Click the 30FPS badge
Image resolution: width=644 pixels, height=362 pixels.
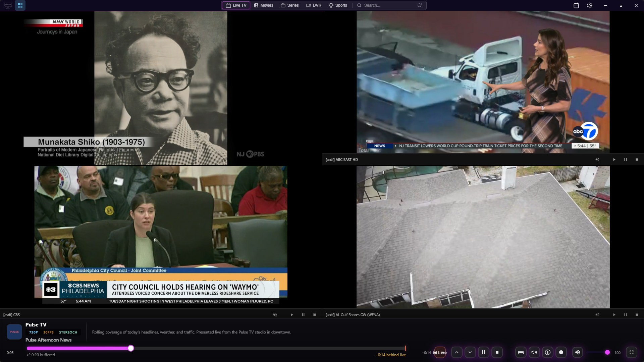tap(48, 332)
